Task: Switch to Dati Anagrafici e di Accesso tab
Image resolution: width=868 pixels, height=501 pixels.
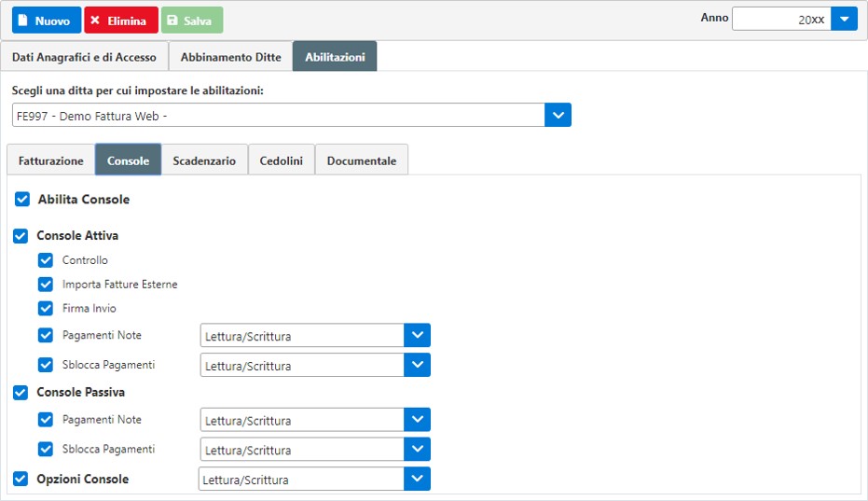Action: tap(84, 57)
